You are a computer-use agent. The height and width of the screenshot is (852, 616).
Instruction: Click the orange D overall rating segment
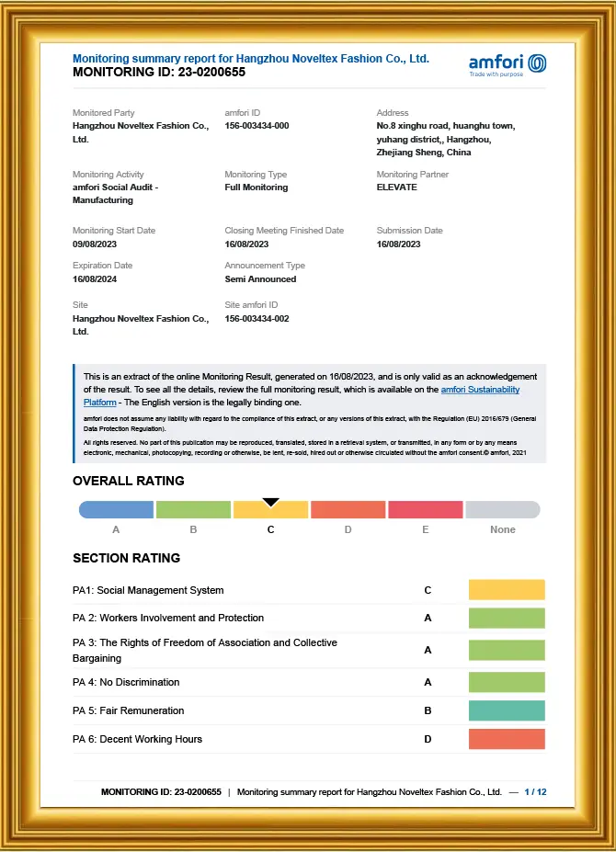click(x=348, y=510)
